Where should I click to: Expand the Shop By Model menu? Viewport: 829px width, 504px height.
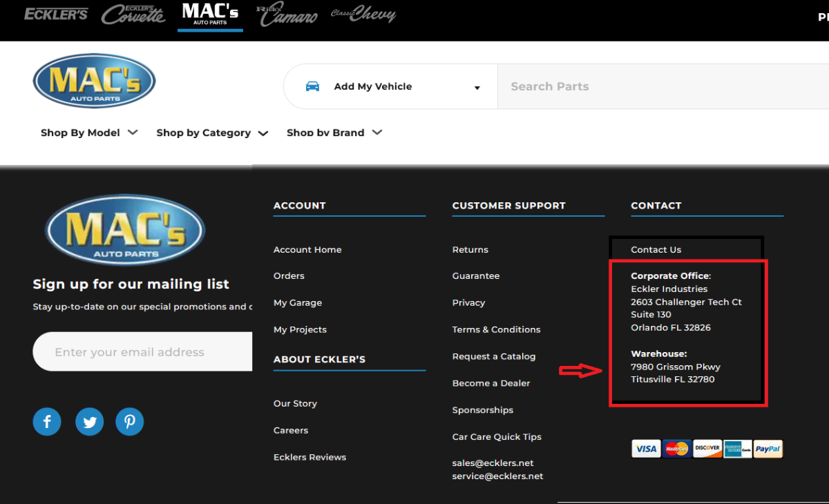click(89, 133)
